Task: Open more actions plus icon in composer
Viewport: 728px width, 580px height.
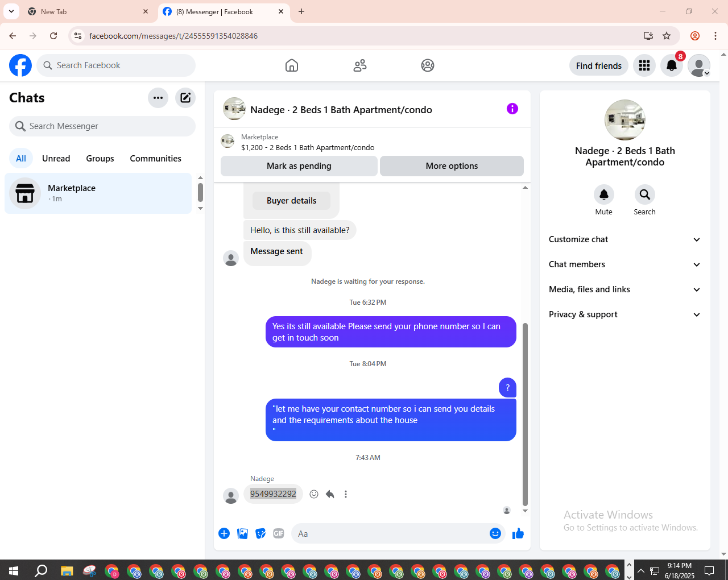Action: (x=224, y=533)
